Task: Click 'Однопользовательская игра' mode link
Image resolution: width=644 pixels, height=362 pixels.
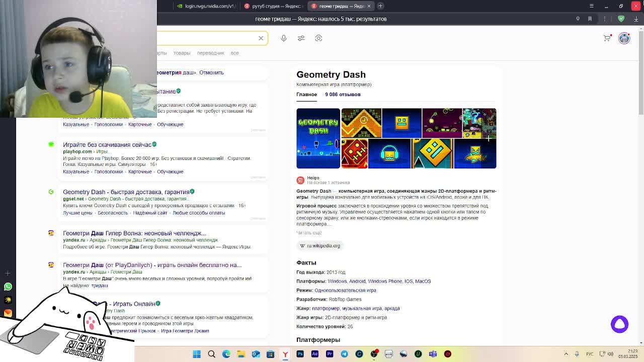Action: (x=345, y=291)
